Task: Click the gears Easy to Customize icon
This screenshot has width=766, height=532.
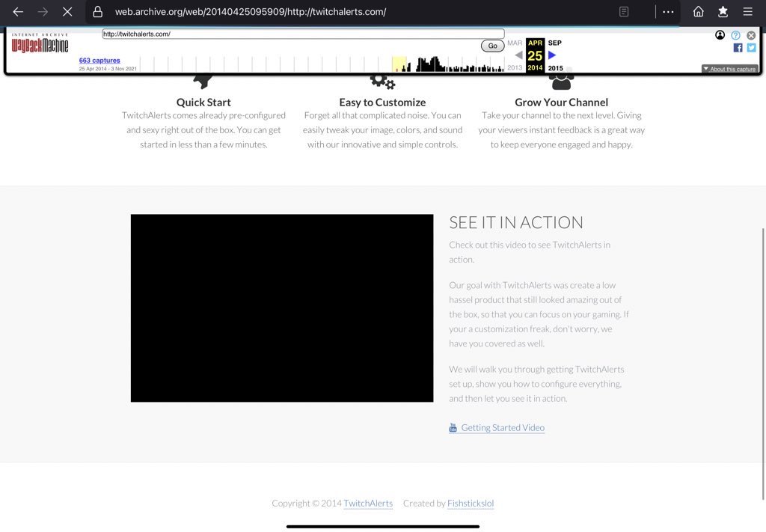Action: tap(382, 81)
